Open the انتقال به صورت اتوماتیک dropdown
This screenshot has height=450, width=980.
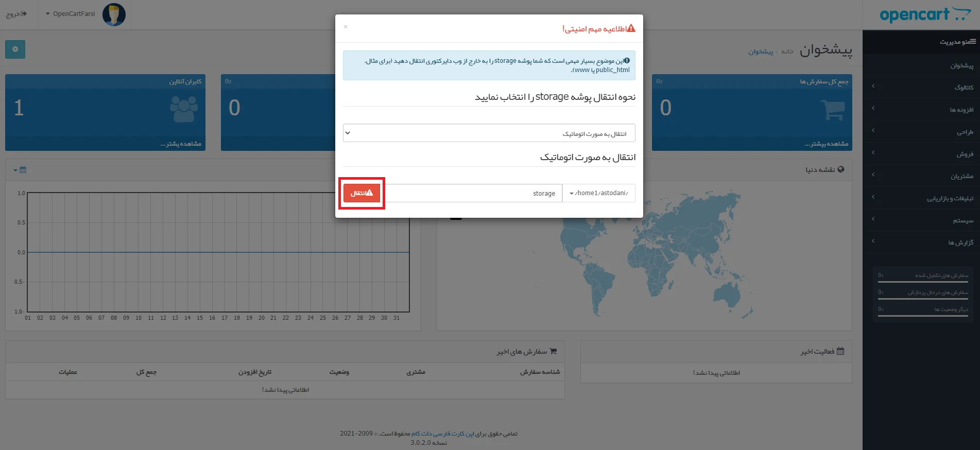click(489, 133)
